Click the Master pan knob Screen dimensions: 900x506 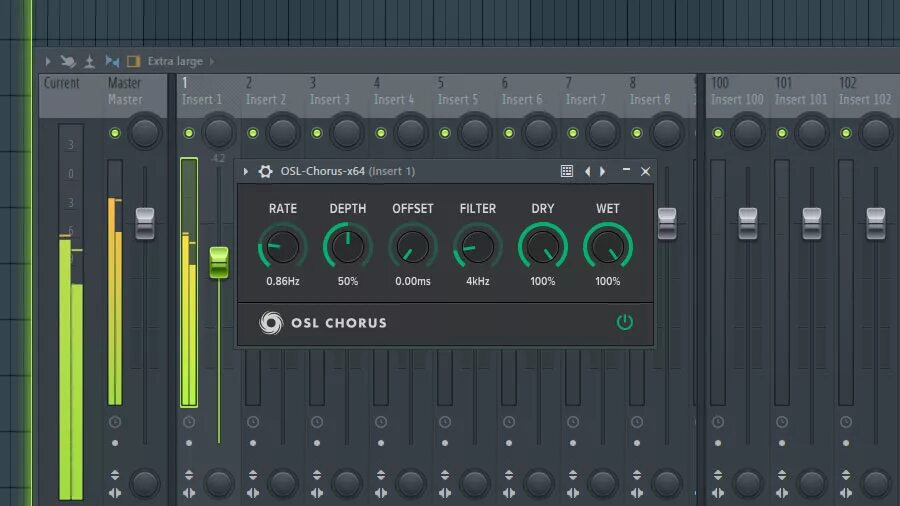pyautogui.click(x=145, y=133)
